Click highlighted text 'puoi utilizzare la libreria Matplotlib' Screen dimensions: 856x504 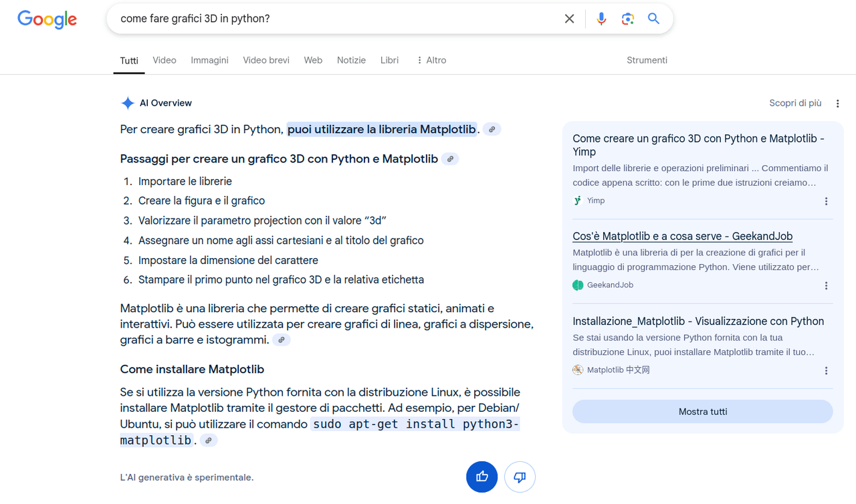pos(382,129)
